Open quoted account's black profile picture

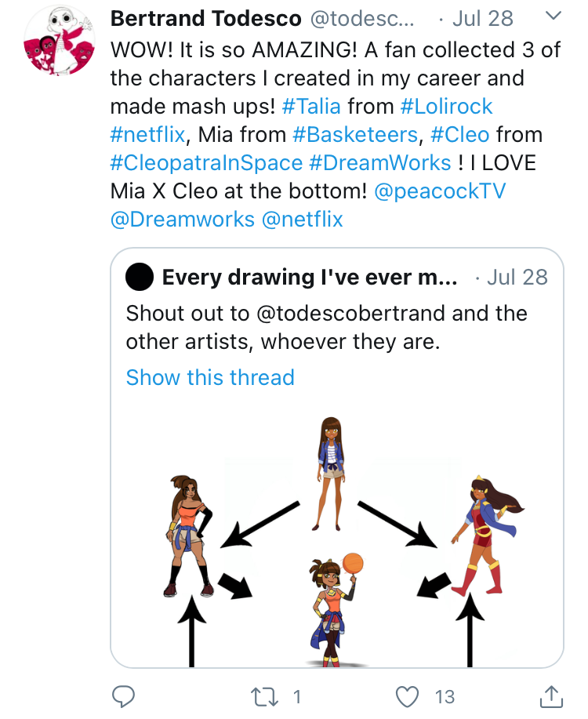click(140, 277)
